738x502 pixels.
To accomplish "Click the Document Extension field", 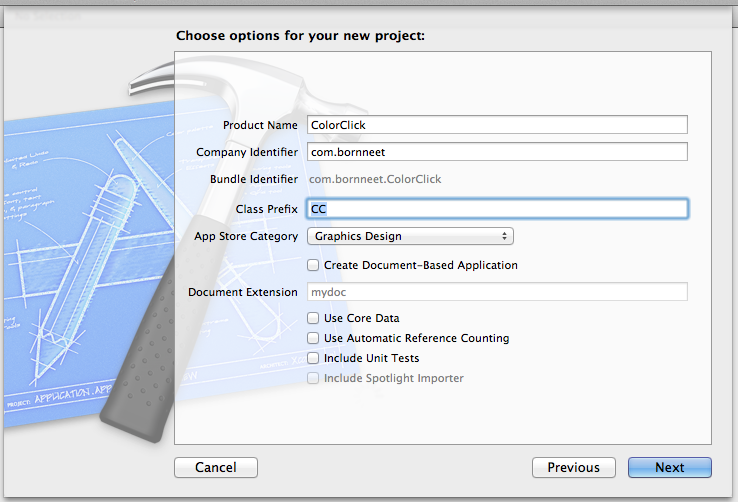I will click(497, 292).
